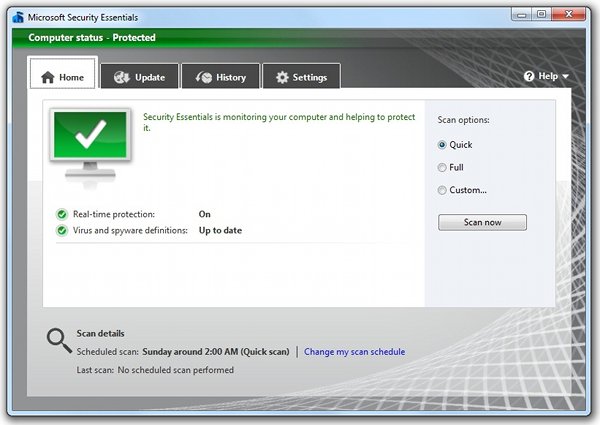Click 'Security Essentials is monitoring your computer' message
This screenshot has width=600, height=425.
point(279,122)
